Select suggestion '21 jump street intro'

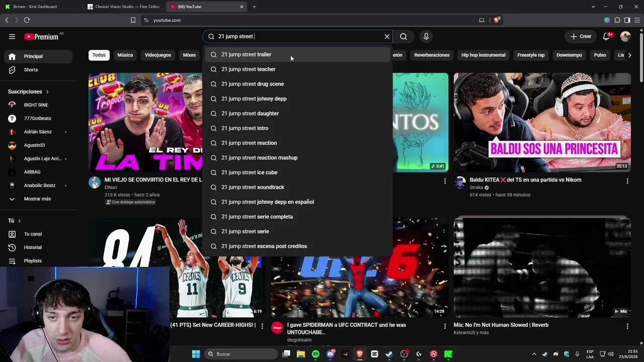pyautogui.click(x=297, y=128)
